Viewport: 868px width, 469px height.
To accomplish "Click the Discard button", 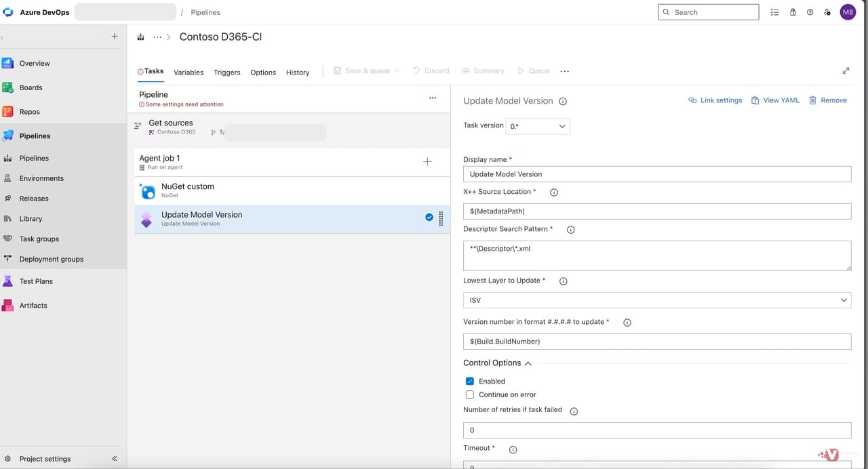I will (x=431, y=70).
